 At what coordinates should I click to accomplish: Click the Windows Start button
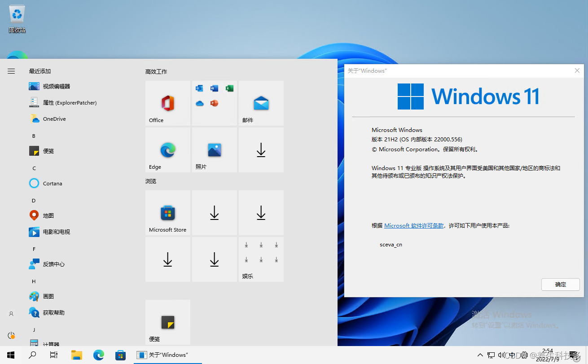pyautogui.click(x=11, y=355)
